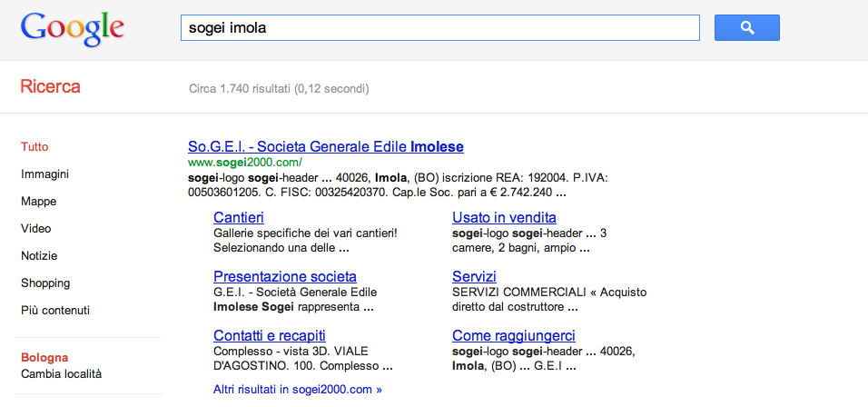Open the Cantieri sitelink

239,217
